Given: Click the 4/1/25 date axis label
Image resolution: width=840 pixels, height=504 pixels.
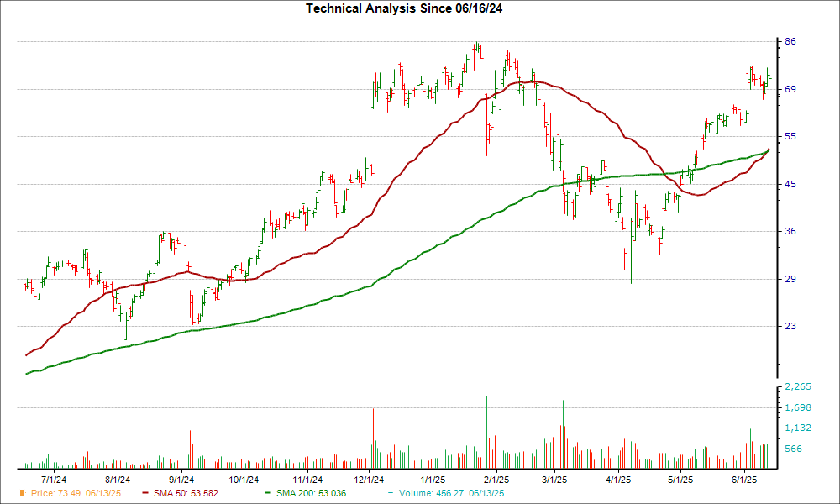Looking at the screenshot, I should coord(618,480).
